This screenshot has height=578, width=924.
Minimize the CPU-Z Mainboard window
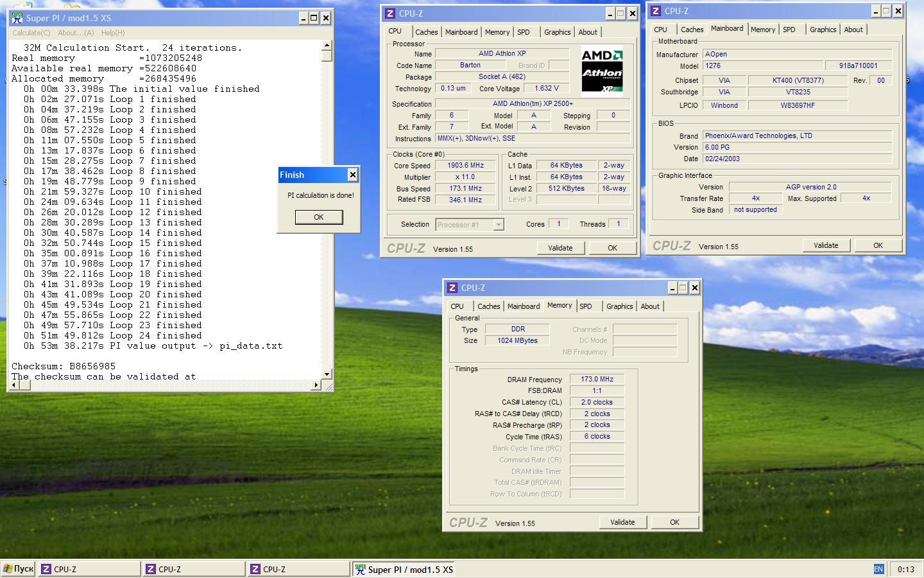(876, 11)
